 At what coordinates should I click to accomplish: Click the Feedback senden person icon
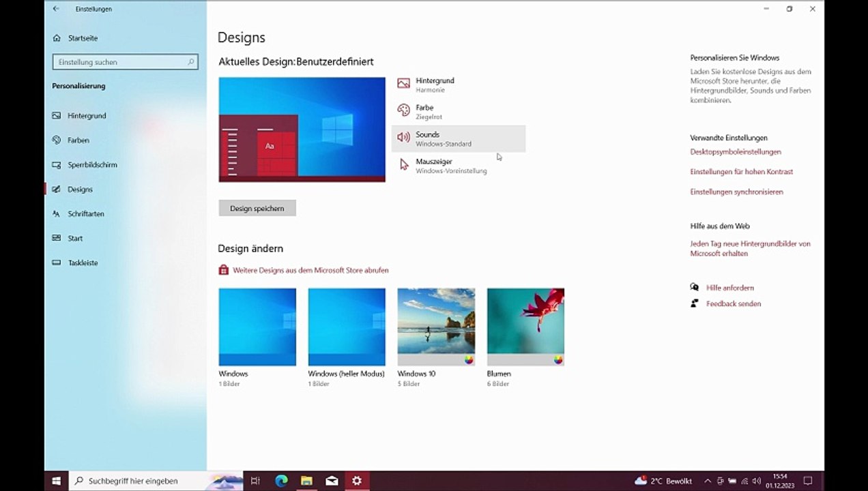[x=695, y=303]
